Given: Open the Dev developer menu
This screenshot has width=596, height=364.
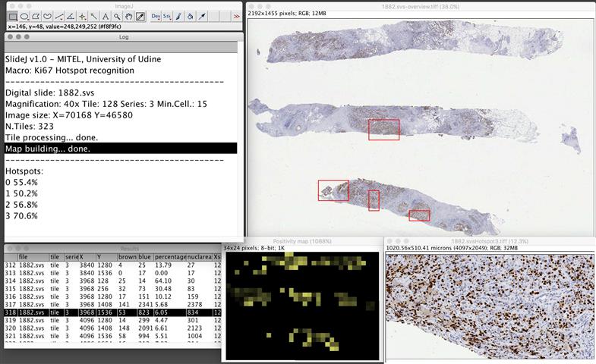Looking at the screenshot, I should 156,16.
